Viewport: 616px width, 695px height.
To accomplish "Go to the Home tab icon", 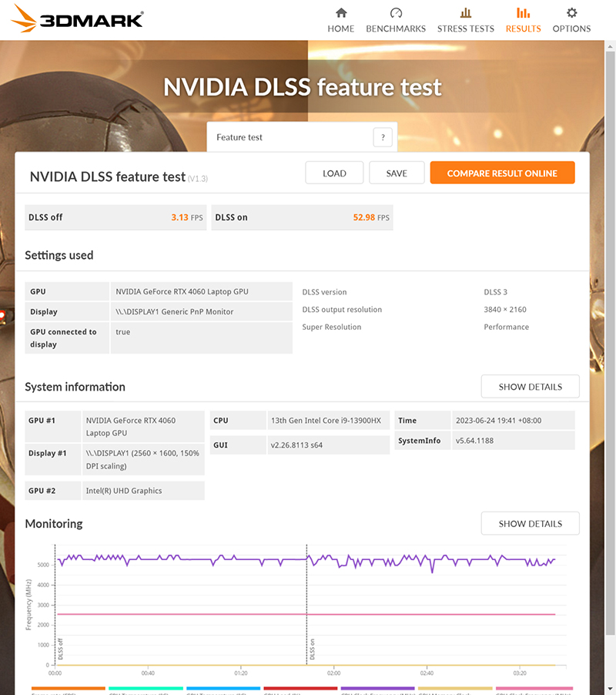I will 341,13.
